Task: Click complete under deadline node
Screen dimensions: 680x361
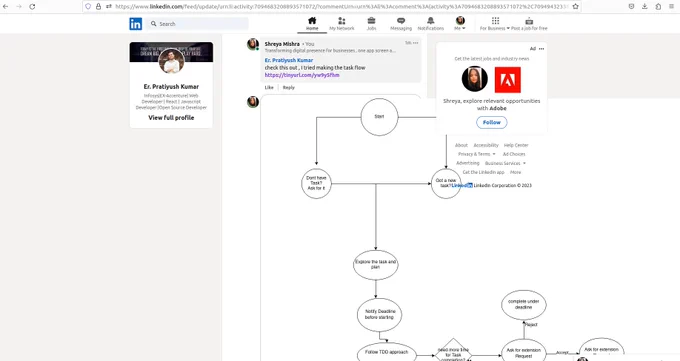Action: (523, 305)
